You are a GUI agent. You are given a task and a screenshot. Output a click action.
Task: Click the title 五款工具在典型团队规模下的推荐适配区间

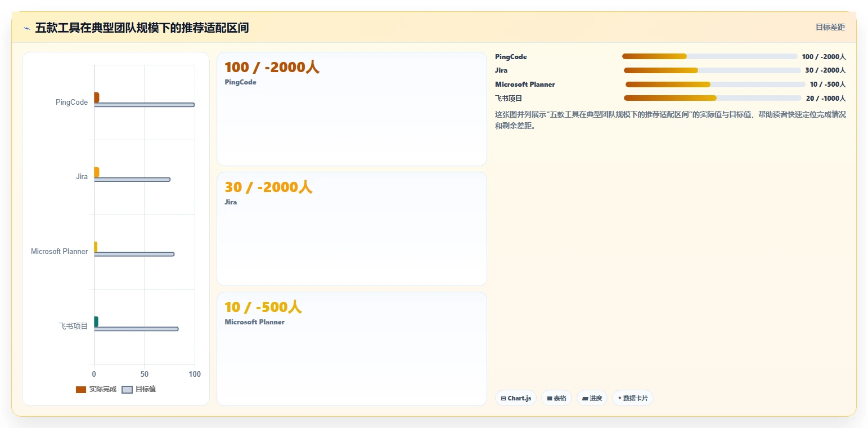142,28
